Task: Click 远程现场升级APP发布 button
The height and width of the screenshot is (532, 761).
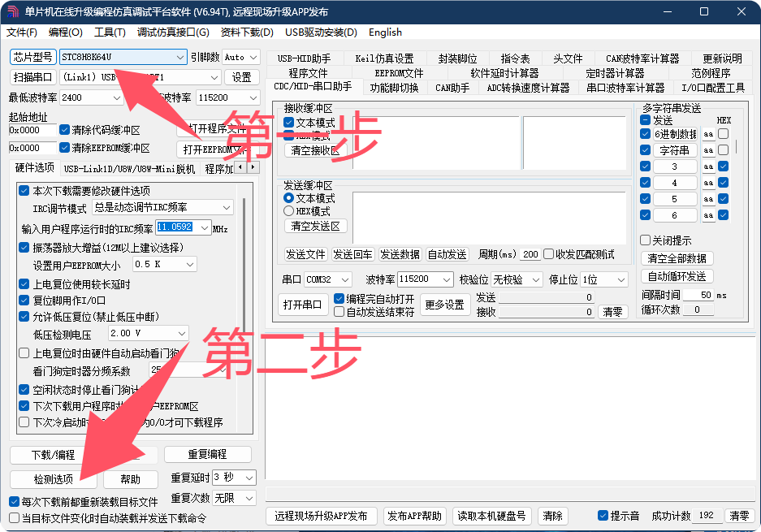Action: (321, 516)
